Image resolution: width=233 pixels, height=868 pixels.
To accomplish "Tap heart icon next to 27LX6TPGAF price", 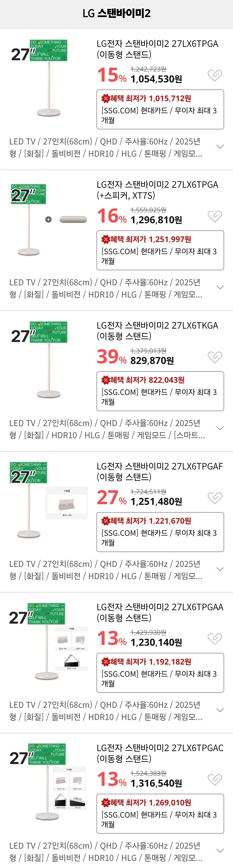I will click(x=215, y=498).
